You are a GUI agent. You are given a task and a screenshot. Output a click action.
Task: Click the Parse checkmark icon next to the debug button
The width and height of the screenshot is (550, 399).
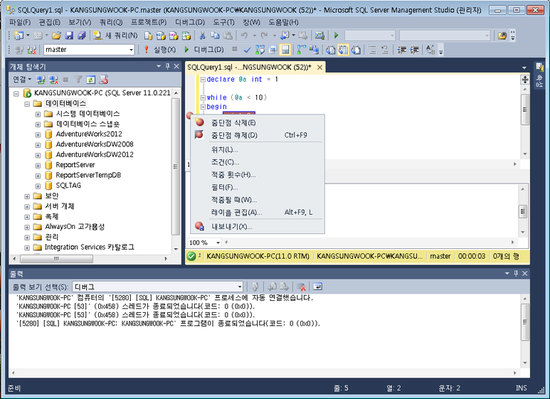tap(247, 50)
